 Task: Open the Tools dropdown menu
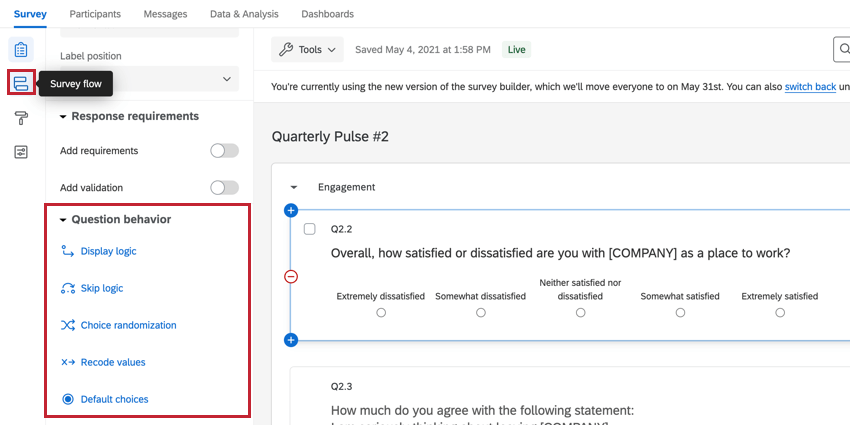(307, 50)
